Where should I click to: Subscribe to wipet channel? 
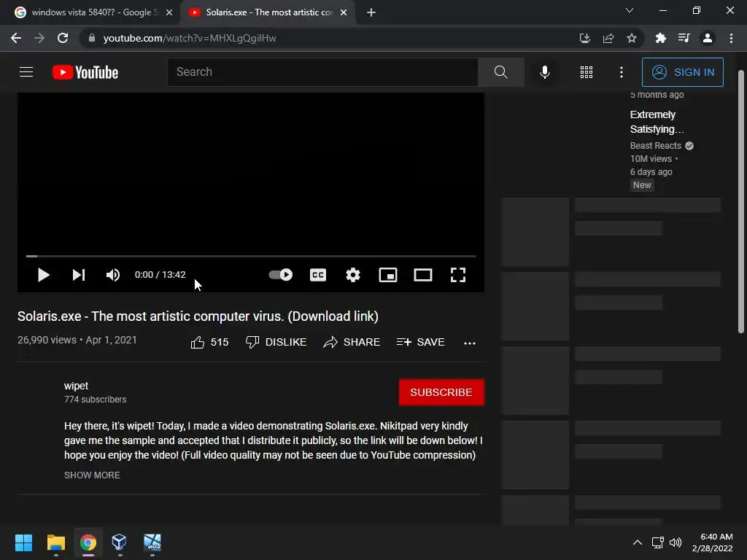[x=441, y=392]
